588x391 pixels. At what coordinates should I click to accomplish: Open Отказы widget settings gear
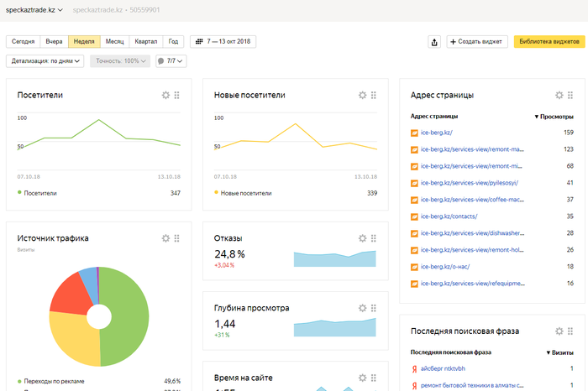pos(362,238)
